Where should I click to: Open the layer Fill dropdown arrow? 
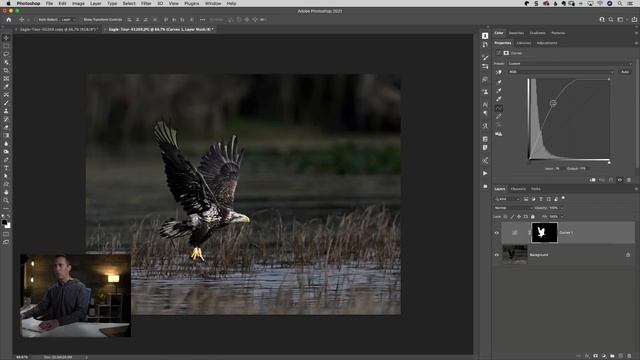pyautogui.click(x=561, y=217)
